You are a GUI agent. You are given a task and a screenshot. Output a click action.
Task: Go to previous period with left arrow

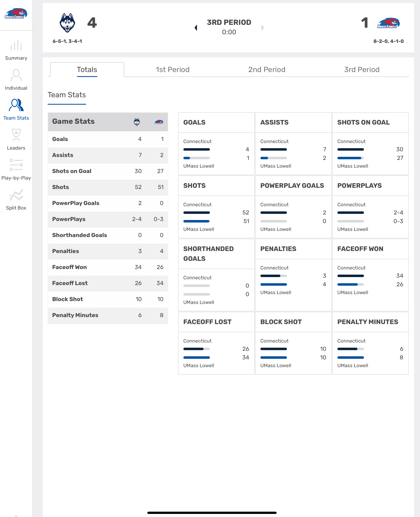pyautogui.click(x=196, y=28)
